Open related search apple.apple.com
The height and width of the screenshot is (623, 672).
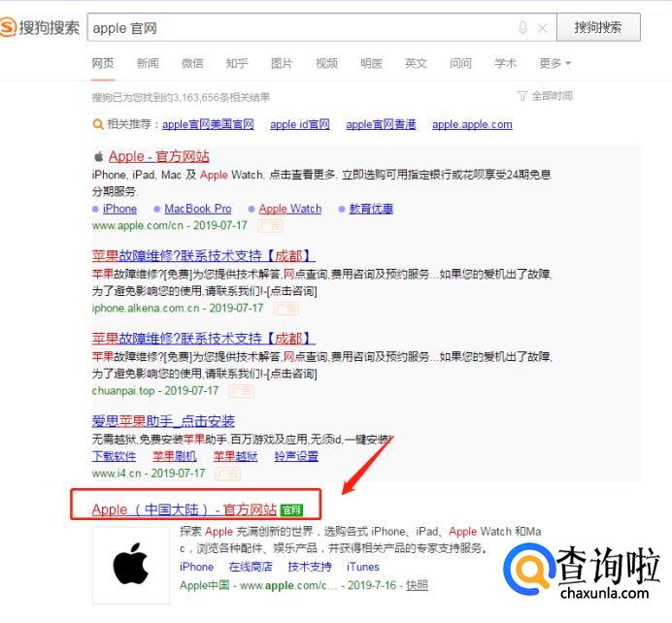click(x=472, y=124)
